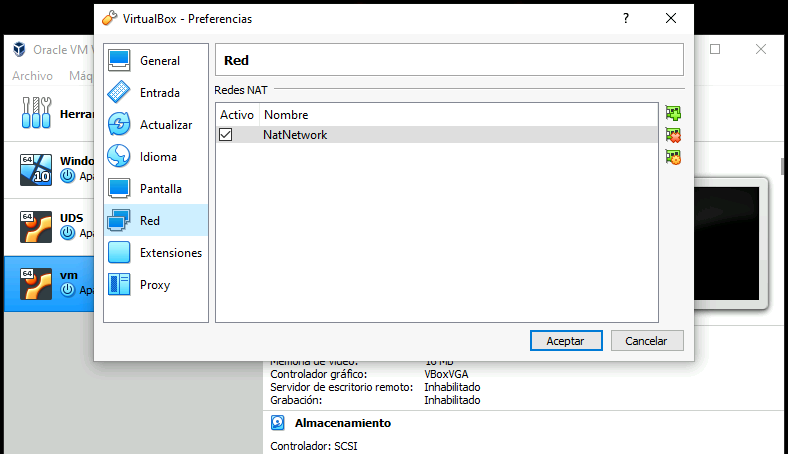Image resolution: width=788 pixels, height=454 pixels.
Task: Click the VBoxVGA graphics controller value
Action: tap(446, 374)
